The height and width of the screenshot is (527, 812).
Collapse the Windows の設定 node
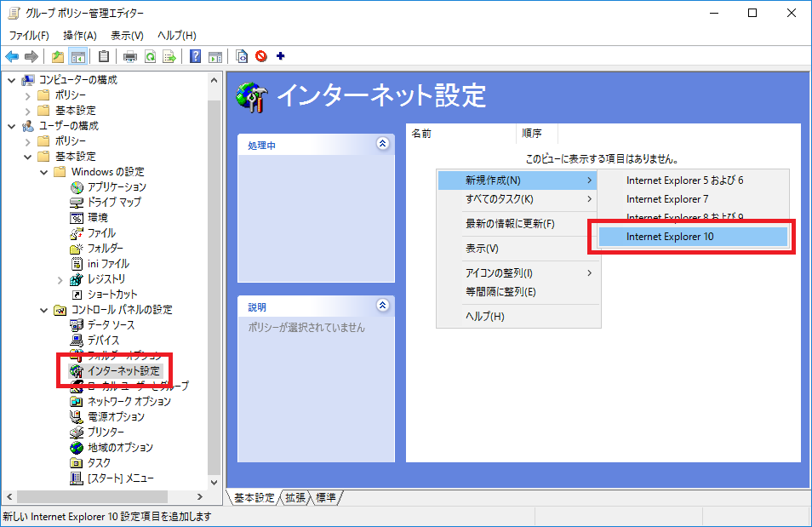tap(44, 172)
